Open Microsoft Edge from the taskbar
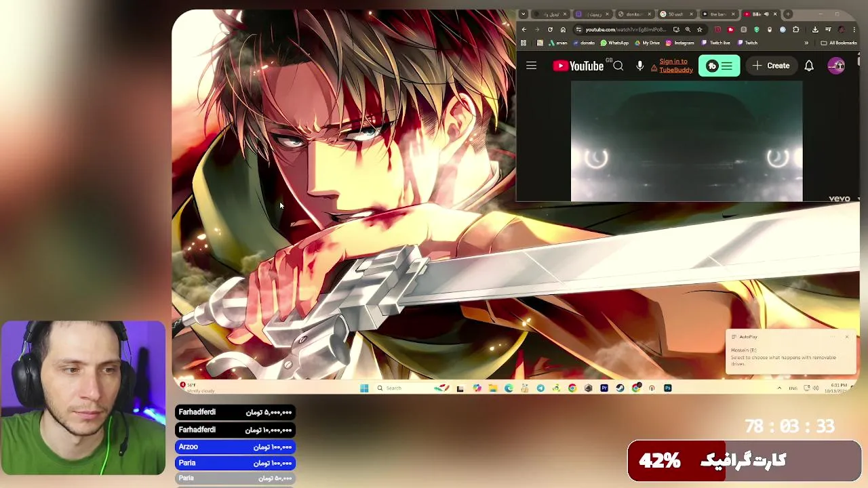868x488 pixels. [509, 388]
